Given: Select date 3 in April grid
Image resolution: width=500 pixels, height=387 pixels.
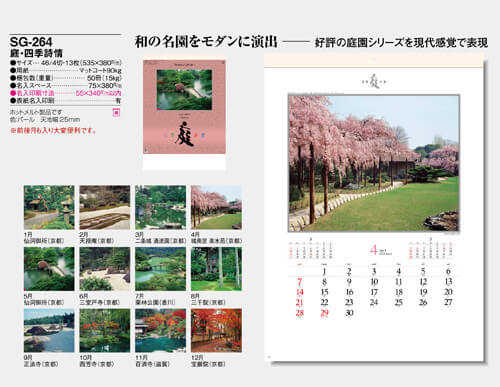Looking at the screenshot, I should pos(374,272).
